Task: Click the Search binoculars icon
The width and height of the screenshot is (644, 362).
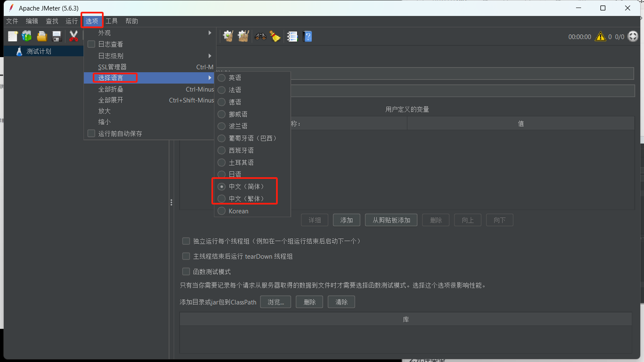Action: click(x=261, y=37)
